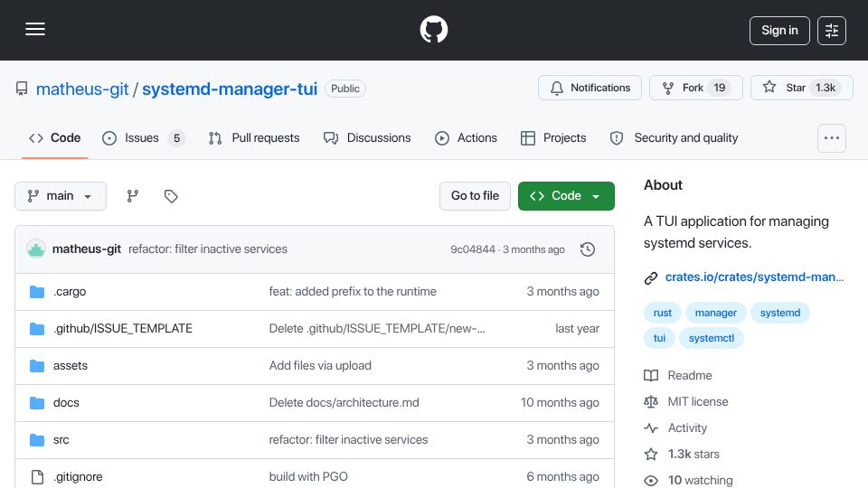868x488 pixels.
Task: Expand the green Code dropdown
Action: [x=566, y=196]
